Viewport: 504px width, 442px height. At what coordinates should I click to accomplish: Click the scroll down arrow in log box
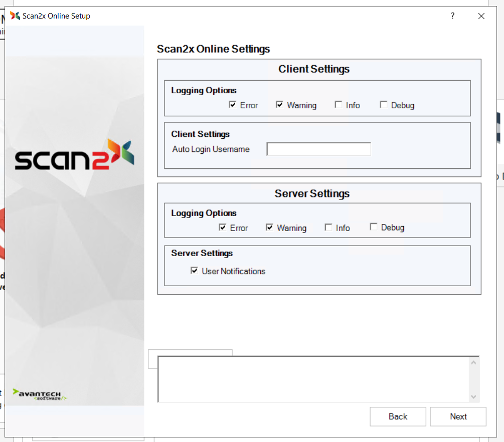click(x=473, y=396)
